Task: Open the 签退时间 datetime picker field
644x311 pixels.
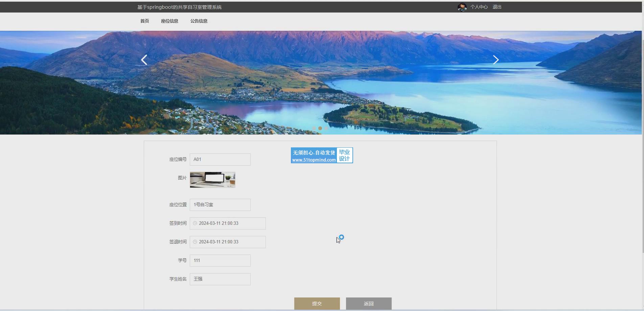Action: click(x=228, y=242)
